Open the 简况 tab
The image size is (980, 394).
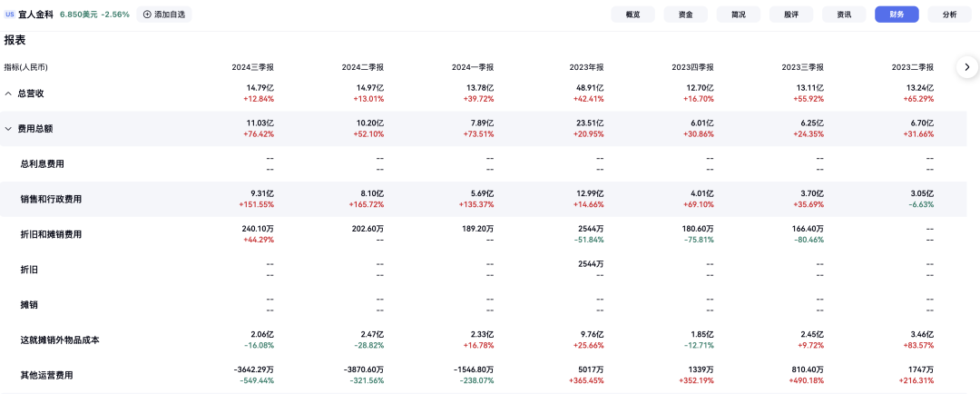[x=738, y=15]
